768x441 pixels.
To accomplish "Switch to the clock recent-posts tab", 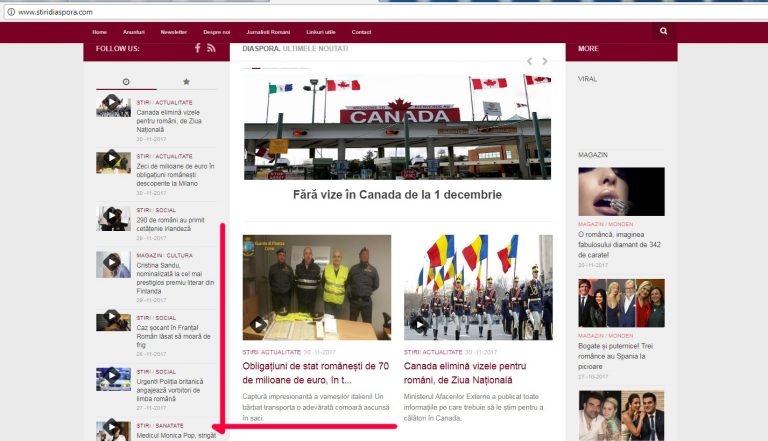I will click(x=126, y=81).
